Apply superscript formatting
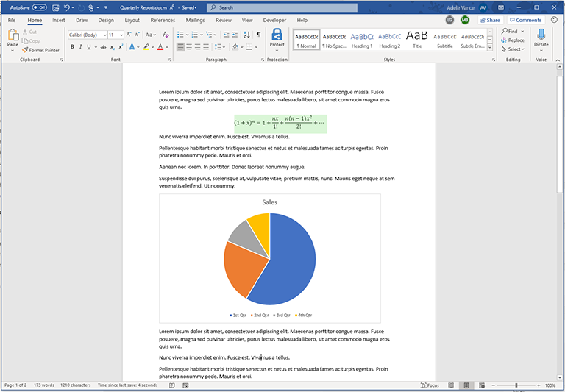Viewport: 565px width, 392px height. [x=121, y=47]
